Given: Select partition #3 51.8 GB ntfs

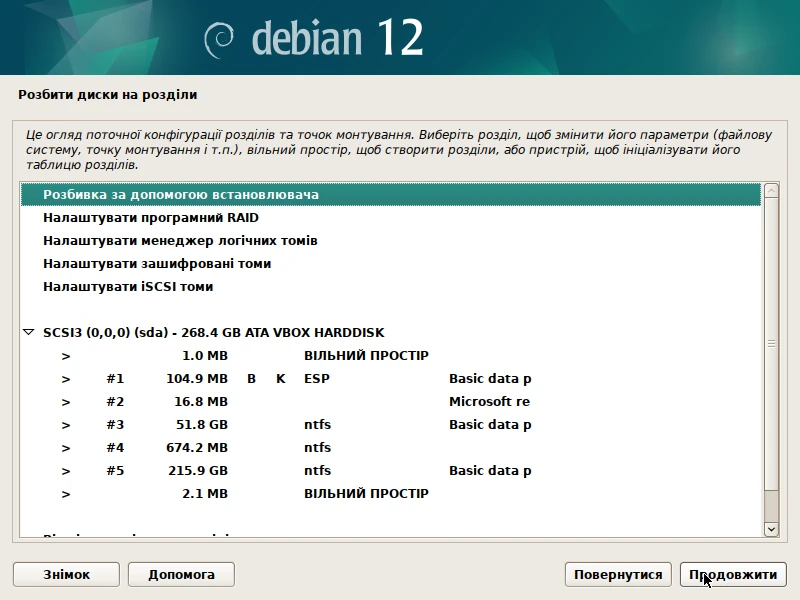Looking at the screenshot, I should coord(391,424).
